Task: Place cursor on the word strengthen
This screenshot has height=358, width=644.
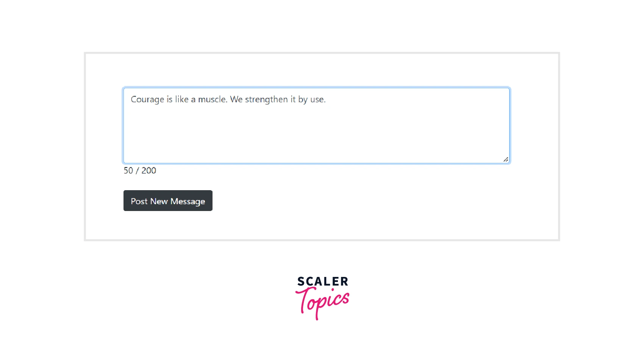Action: click(266, 100)
